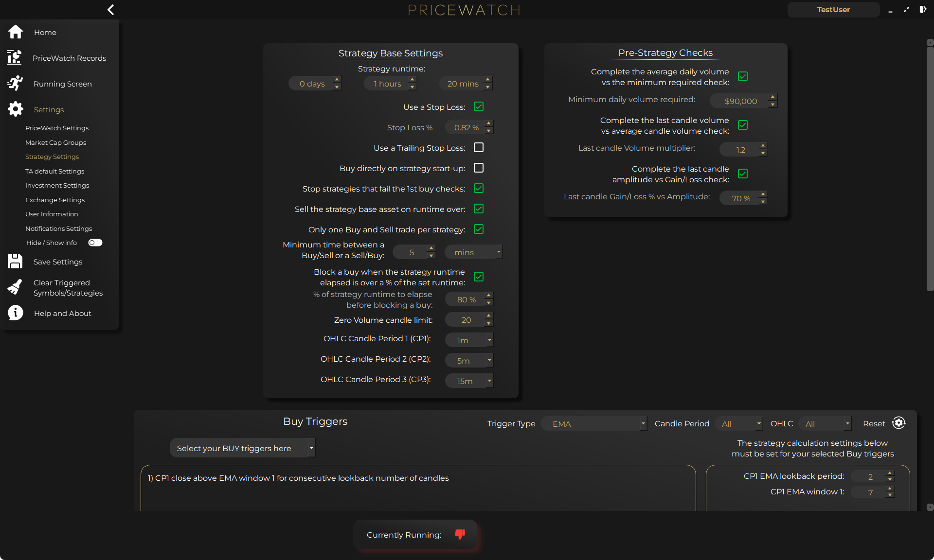
Task: Open Help and About via the info icon
Action: pos(15,313)
